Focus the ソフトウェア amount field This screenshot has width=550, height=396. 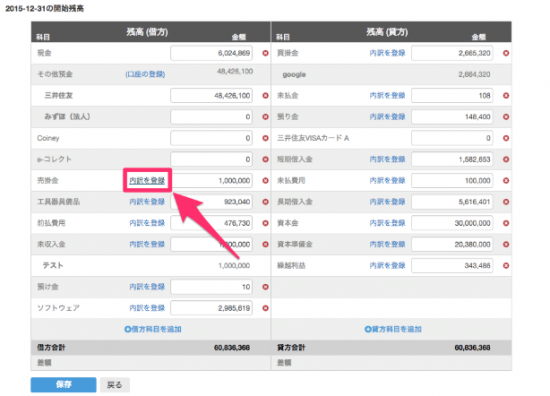point(212,308)
